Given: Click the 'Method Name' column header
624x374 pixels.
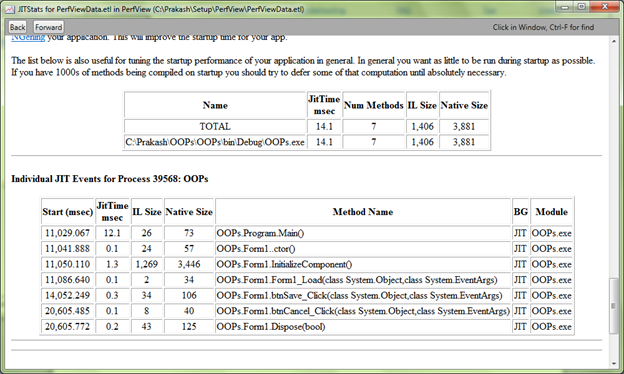Looking at the screenshot, I should [363, 212].
